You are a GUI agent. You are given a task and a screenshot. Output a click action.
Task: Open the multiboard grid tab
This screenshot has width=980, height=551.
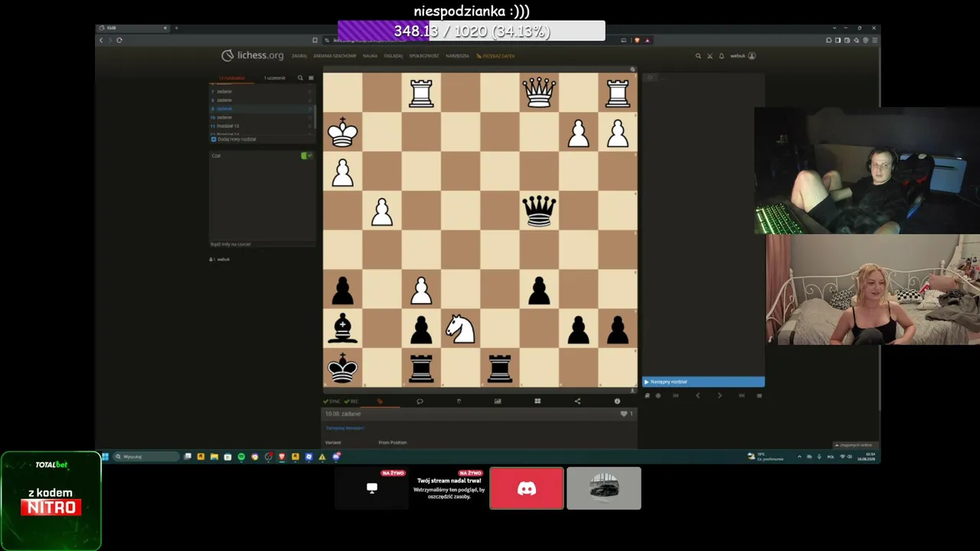537,401
